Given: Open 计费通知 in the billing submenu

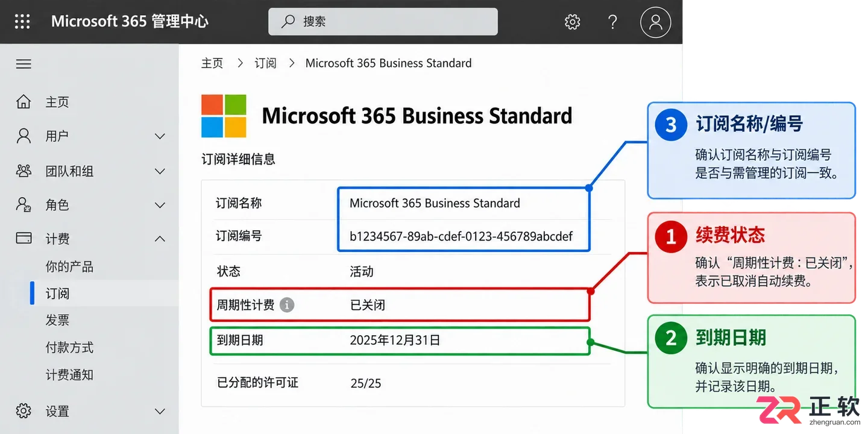Looking at the screenshot, I should (x=69, y=375).
